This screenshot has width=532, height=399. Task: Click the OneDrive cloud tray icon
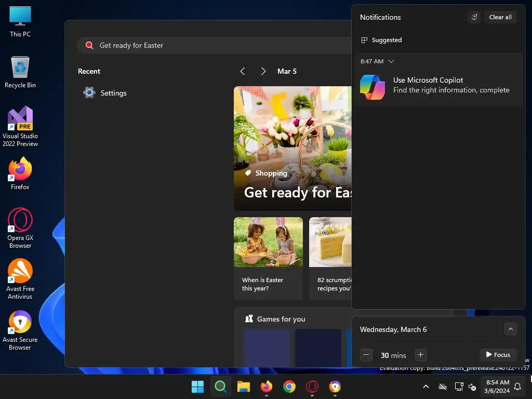point(443,387)
